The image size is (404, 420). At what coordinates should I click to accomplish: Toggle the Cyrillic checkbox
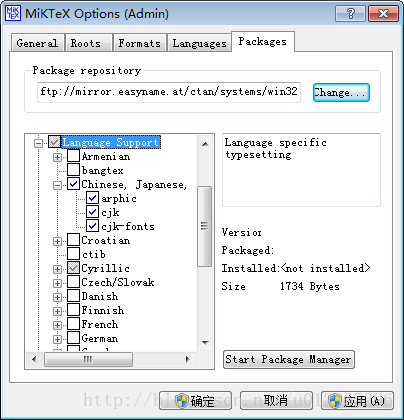click(x=73, y=268)
